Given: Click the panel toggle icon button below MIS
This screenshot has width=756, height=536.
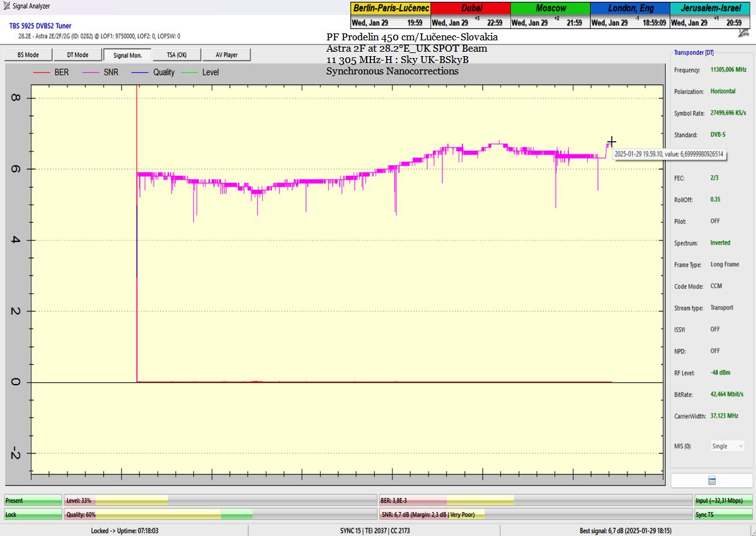Looking at the screenshot, I should pos(711,481).
